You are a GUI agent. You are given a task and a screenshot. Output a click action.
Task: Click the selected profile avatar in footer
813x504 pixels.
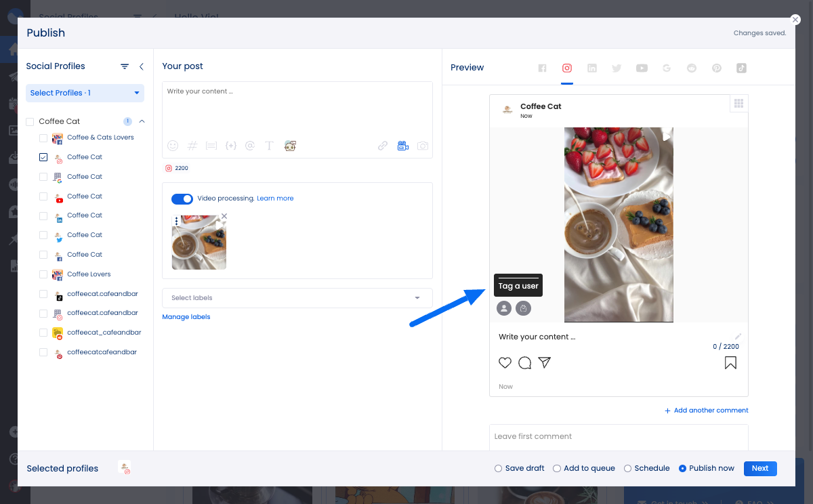[125, 467]
